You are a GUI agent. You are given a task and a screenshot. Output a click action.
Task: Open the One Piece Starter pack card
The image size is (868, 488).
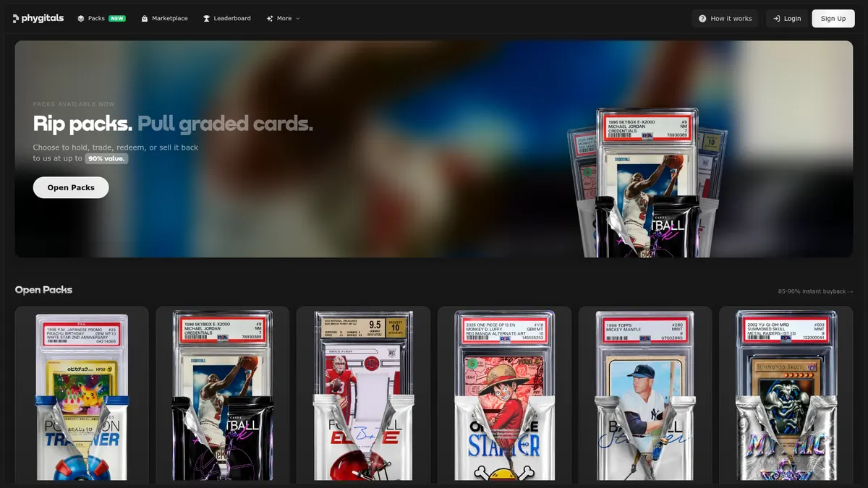504,395
